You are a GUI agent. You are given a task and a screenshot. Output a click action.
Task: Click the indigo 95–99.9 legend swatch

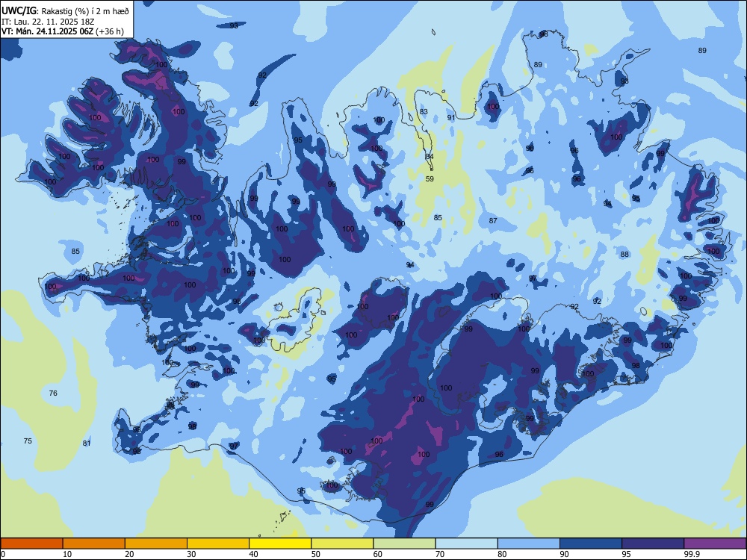(653, 544)
